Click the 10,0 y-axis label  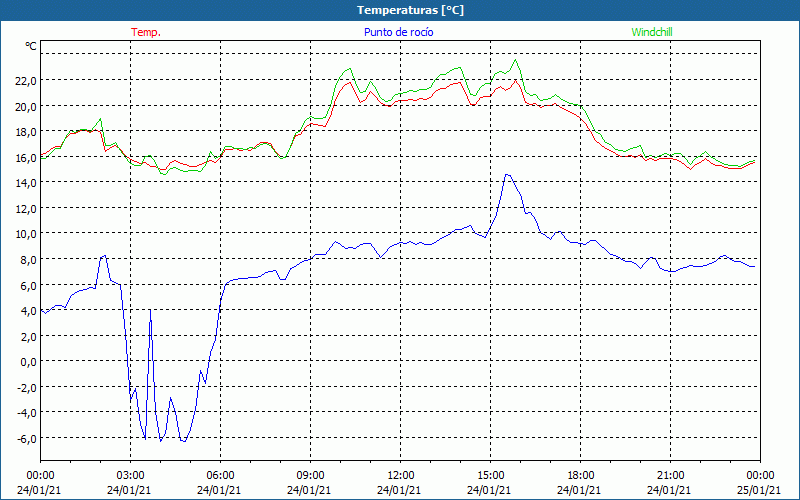click(27, 234)
